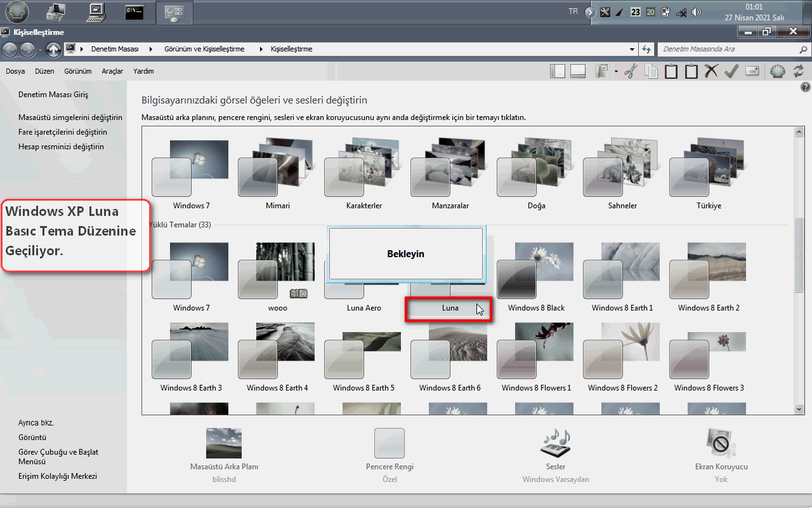Open the Görünüm menu
Screen dimensions: 812x508
pyautogui.click(x=78, y=71)
